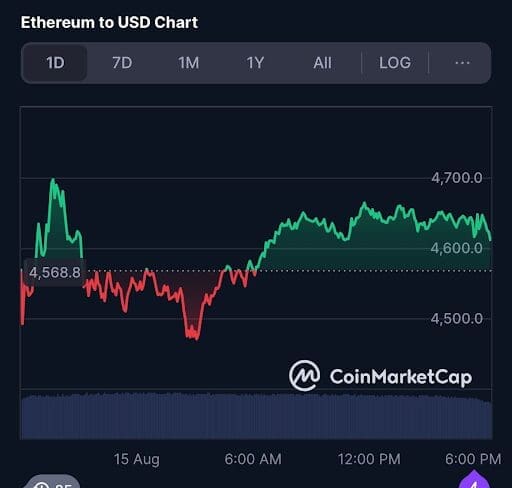Click the blue volume bars area
This screenshot has height=488, width=512.
coord(256,416)
